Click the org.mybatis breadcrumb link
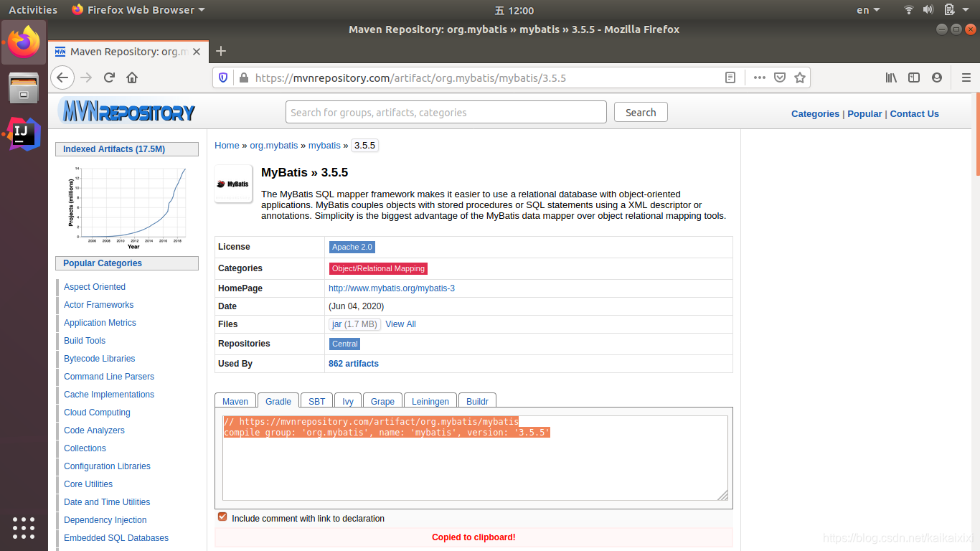The width and height of the screenshot is (980, 551). click(273, 145)
